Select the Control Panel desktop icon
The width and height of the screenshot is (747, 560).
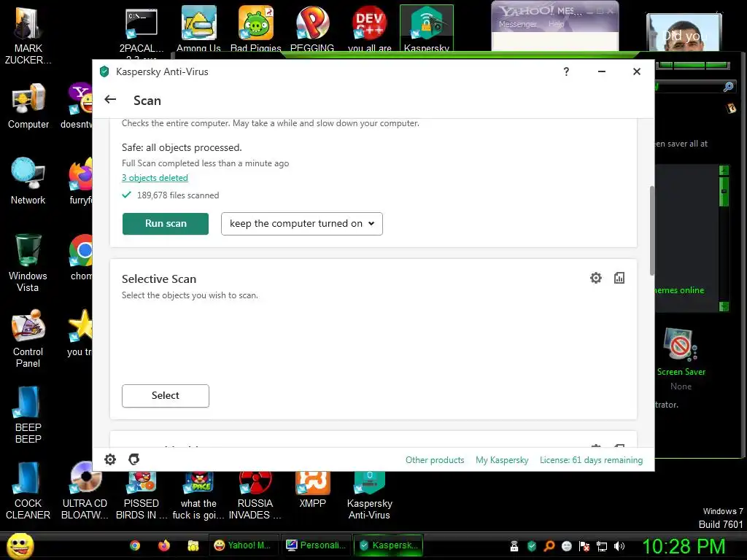[x=28, y=338]
